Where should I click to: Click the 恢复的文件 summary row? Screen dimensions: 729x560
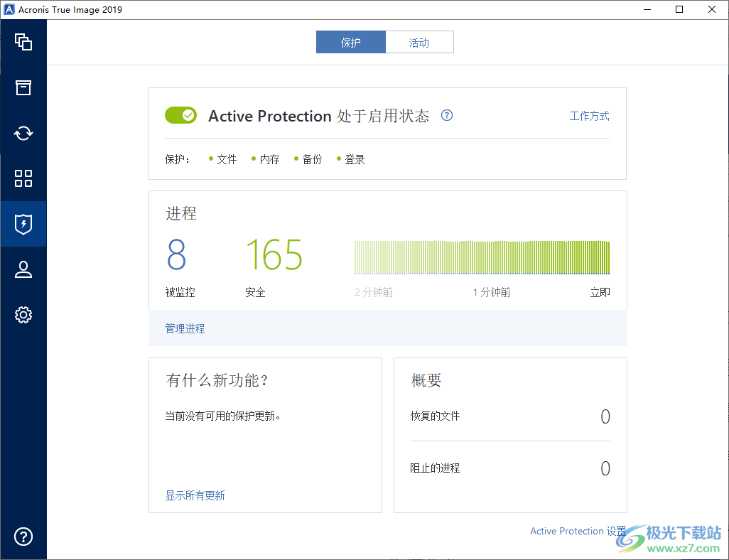click(510, 416)
